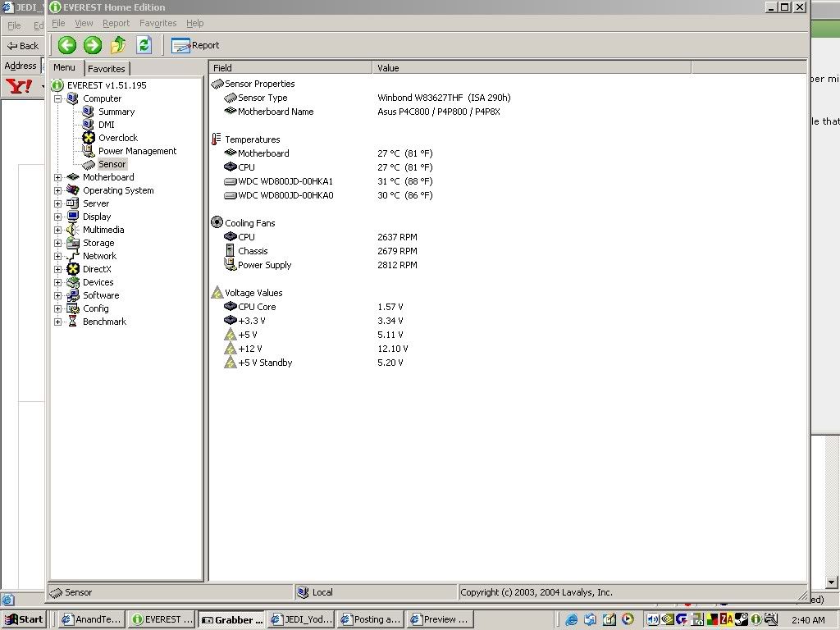The height and width of the screenshot is (630, 840).
Task: Click the Benchmark hourglass icon
Action: (x=73, y=322)
